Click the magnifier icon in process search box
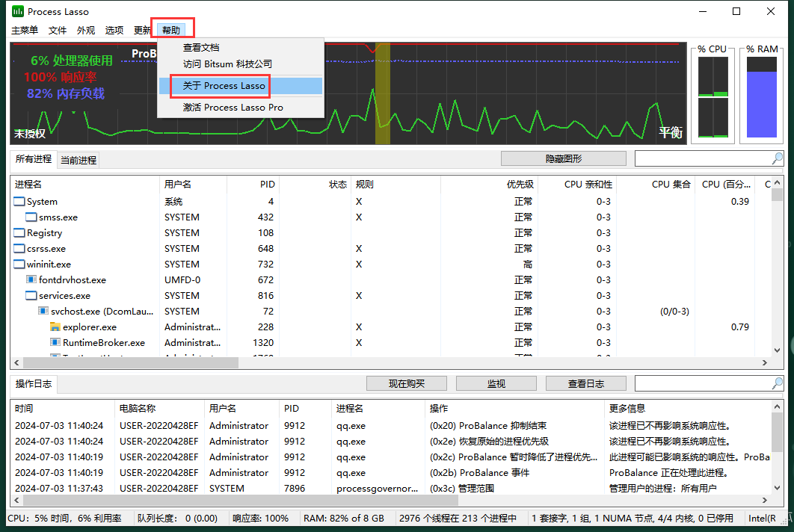 [778, 158]
